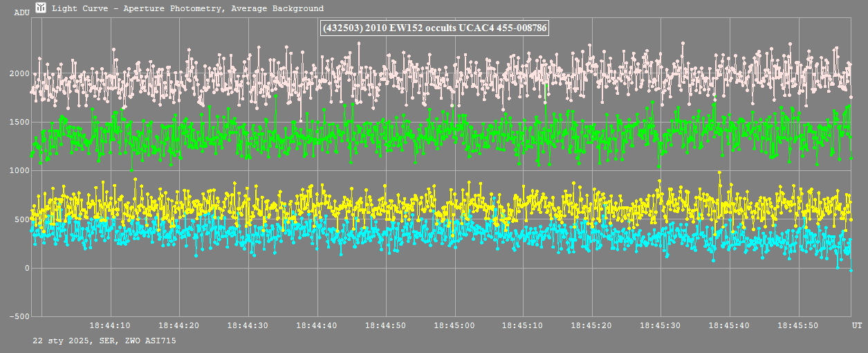Click the Tangra icon beside the chart title
Screen dimensions: 868x353
point(41,8)
